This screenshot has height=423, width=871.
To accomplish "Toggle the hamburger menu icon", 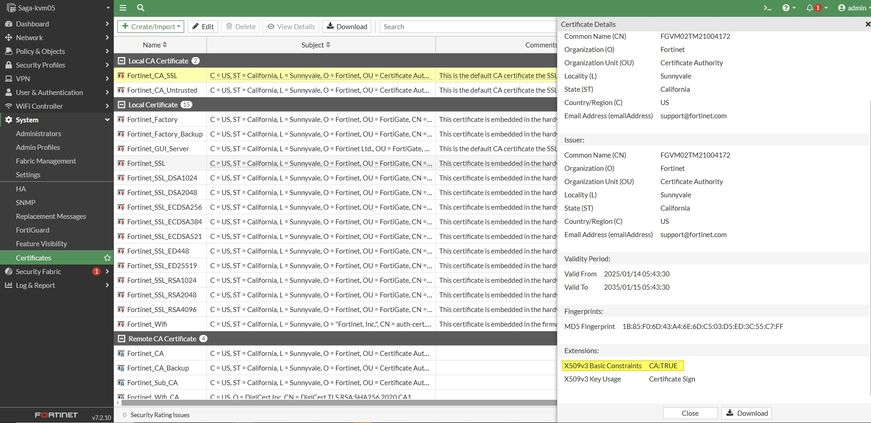I will (x=123, y=8).
